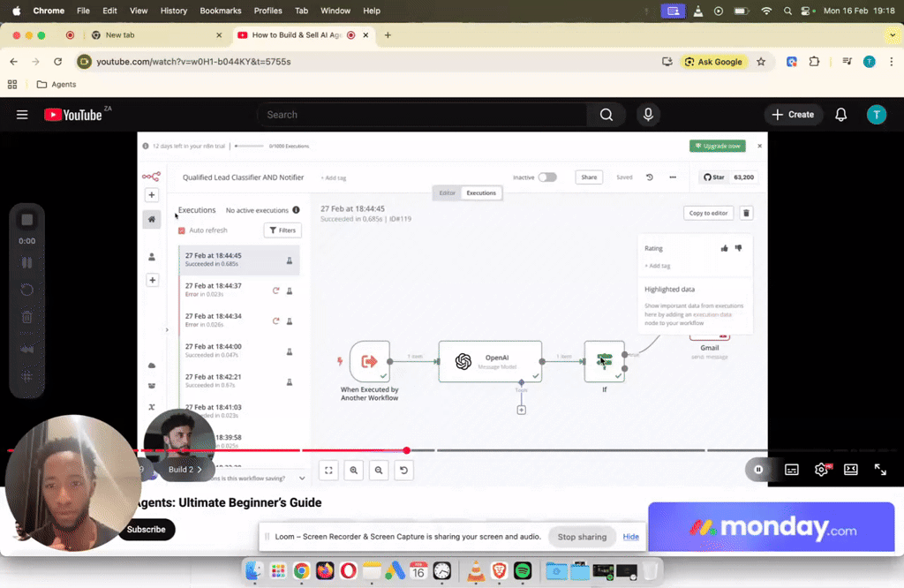Click the Subscribe button
The height and width of the screenshot is (588, 904).
click(146, 529)
